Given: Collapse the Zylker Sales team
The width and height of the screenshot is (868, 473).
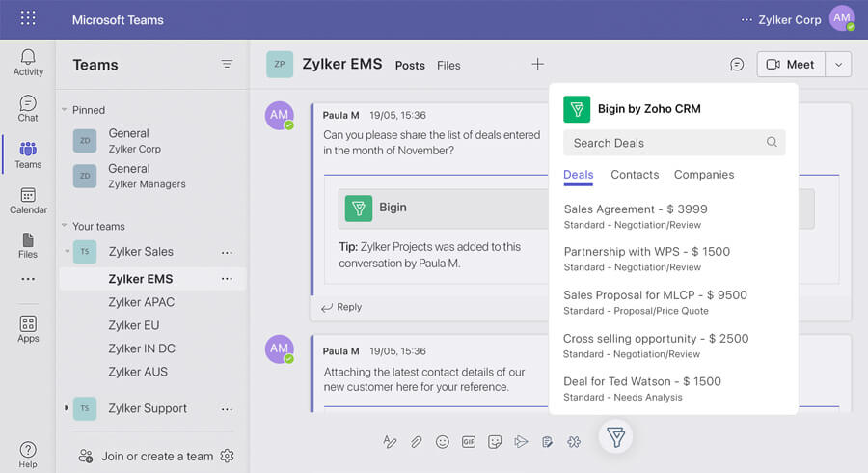Looking at the screenshot, I should click(x=66, y=252).
